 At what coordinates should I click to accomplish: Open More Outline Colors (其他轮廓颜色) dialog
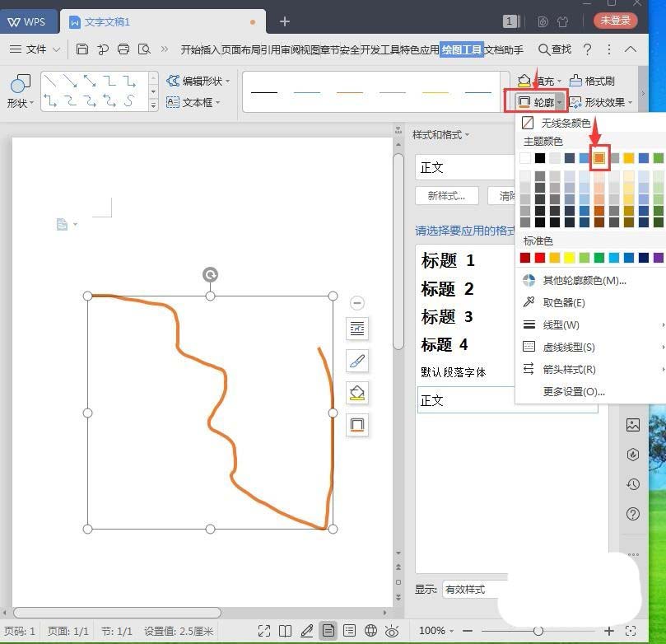pyautogui.click(x=584, y=280)
